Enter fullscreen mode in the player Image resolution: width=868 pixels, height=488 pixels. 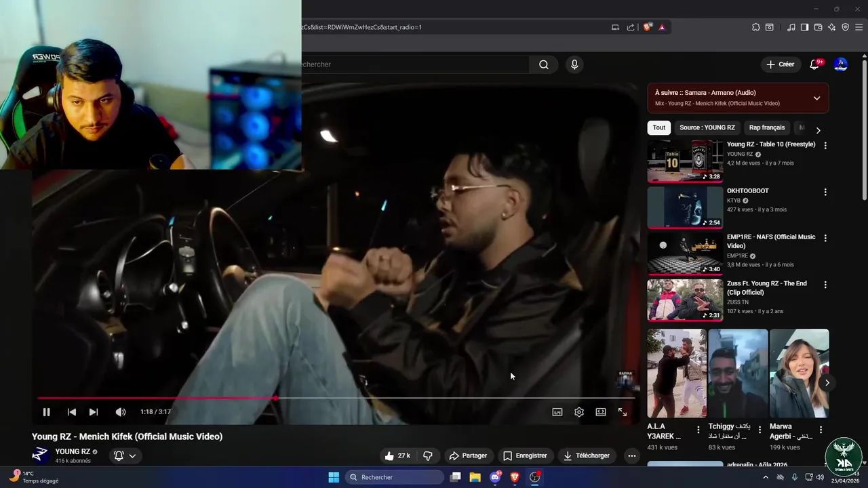(623, 412)
